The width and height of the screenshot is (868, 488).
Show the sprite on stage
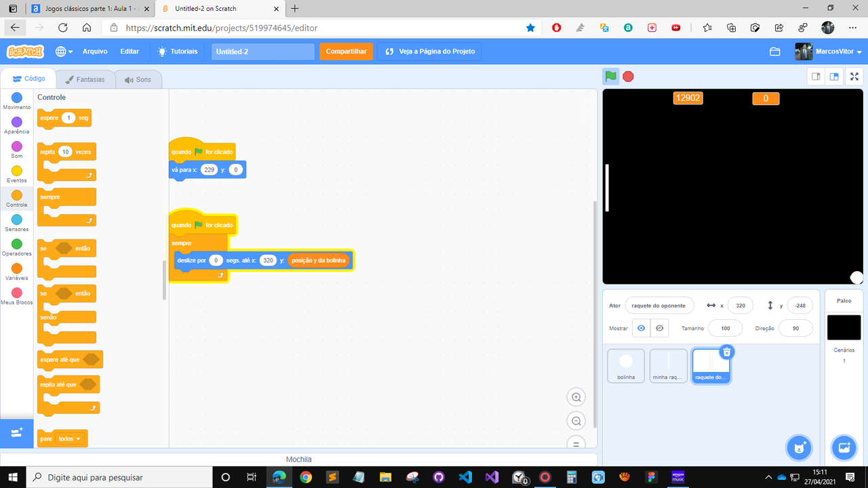coord(641,328)
